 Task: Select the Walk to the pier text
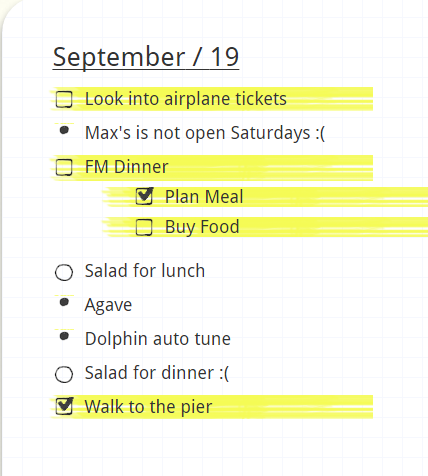point(148,407)
